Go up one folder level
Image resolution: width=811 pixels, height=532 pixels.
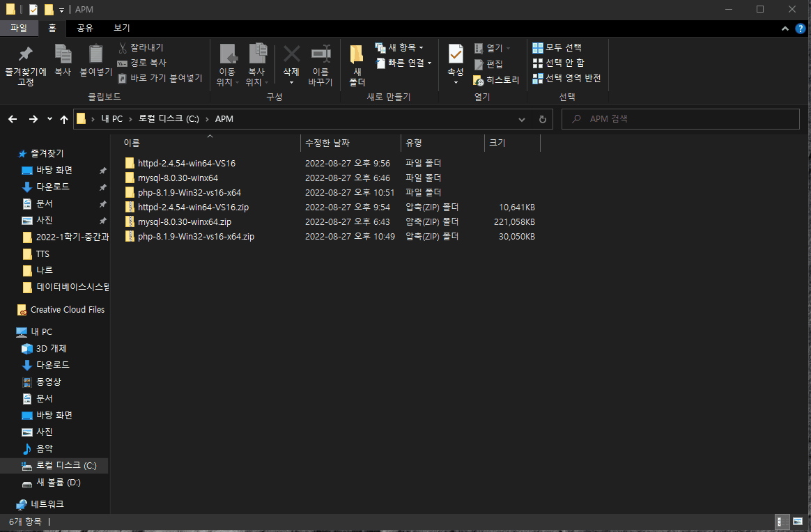[63, 120]
